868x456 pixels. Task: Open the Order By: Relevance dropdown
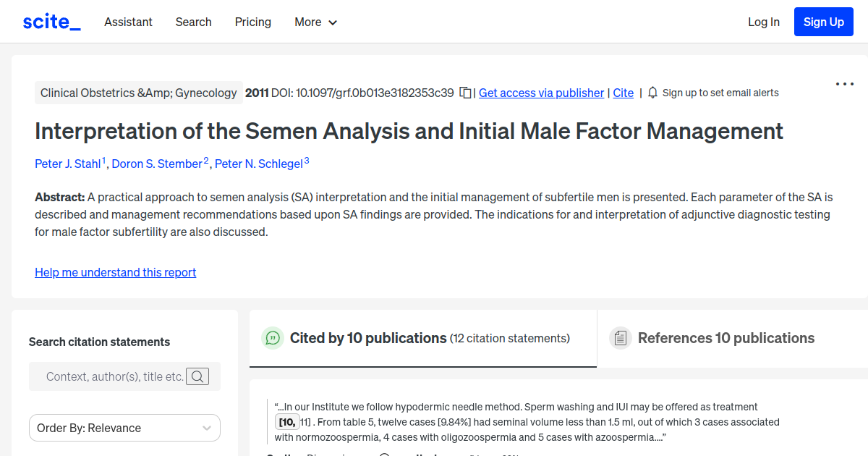(124, 428)
